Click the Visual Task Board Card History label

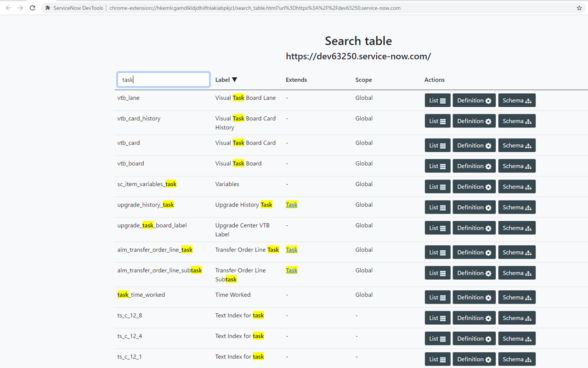point(245,123)
